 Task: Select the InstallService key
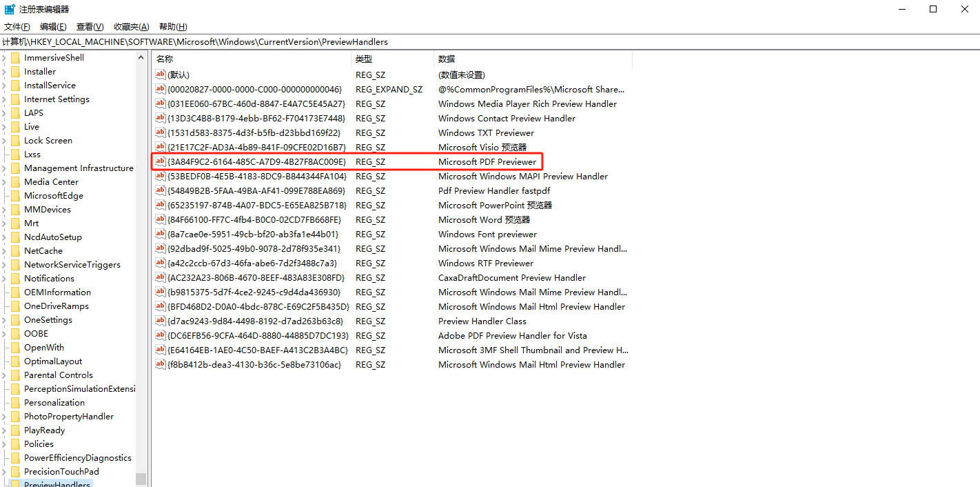click(50, 86)
